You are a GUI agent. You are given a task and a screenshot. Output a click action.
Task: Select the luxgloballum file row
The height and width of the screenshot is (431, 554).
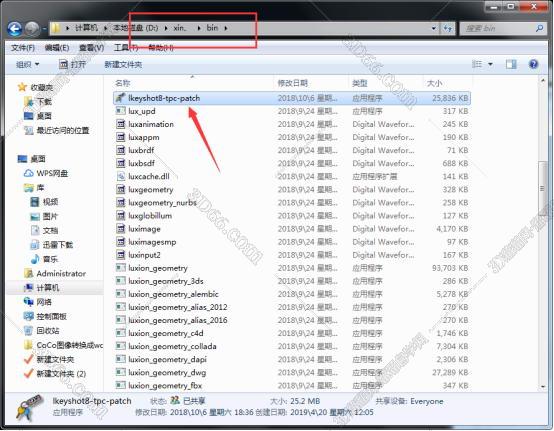tap(292, 216)
